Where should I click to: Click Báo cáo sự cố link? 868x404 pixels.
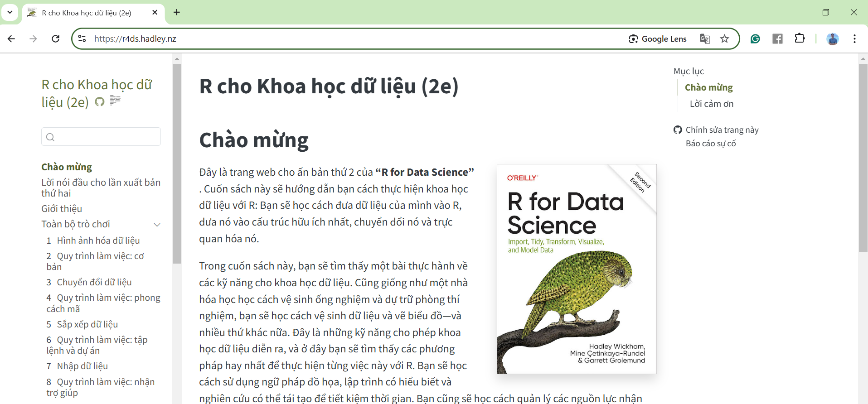click(711, 144)
